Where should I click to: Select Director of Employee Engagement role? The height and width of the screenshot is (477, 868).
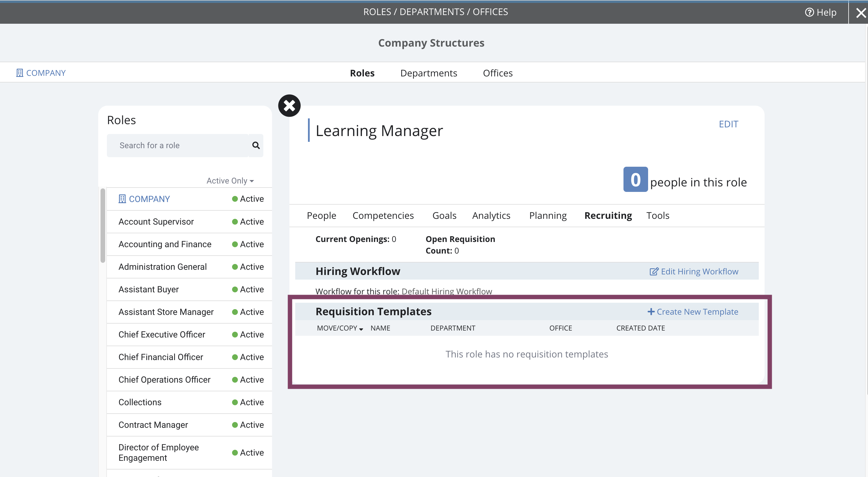click(x=189, y=452)
